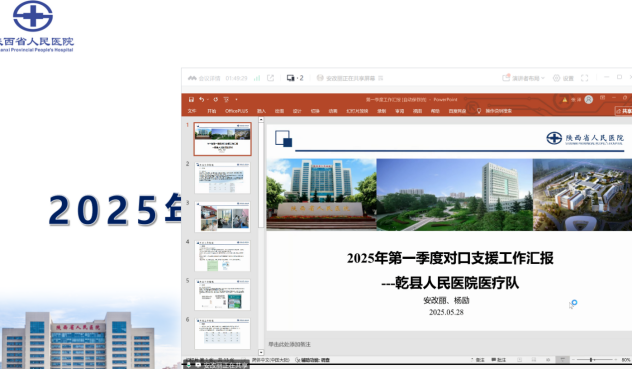Toggle the notes (备注) pane in status bar

pyautogui.click(x=478, y=359)
